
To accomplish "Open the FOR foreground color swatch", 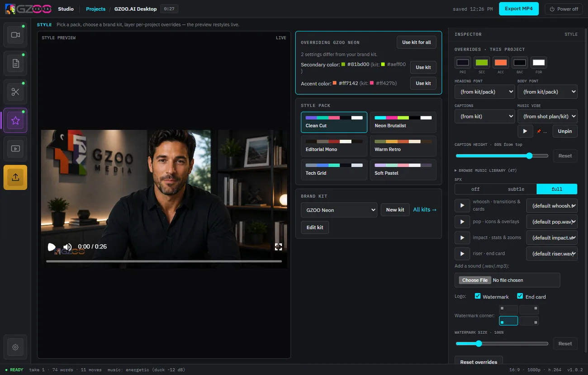I will (539, 62).
